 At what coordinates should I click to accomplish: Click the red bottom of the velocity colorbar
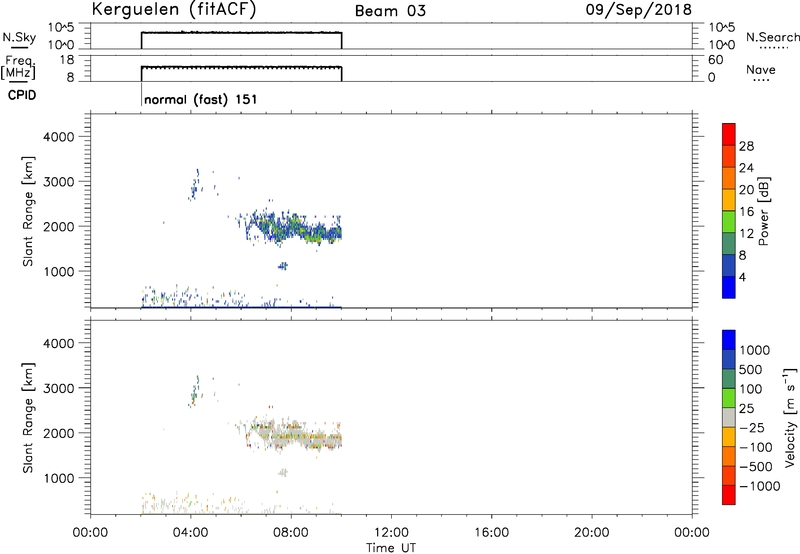(729, 495)
